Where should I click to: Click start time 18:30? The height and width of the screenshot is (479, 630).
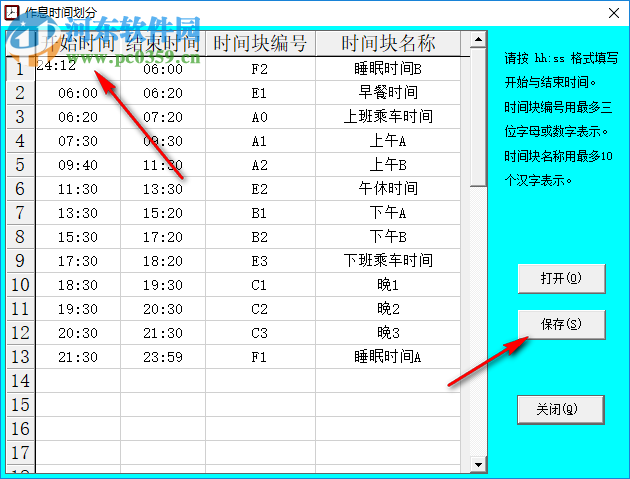tap(78, 285)
